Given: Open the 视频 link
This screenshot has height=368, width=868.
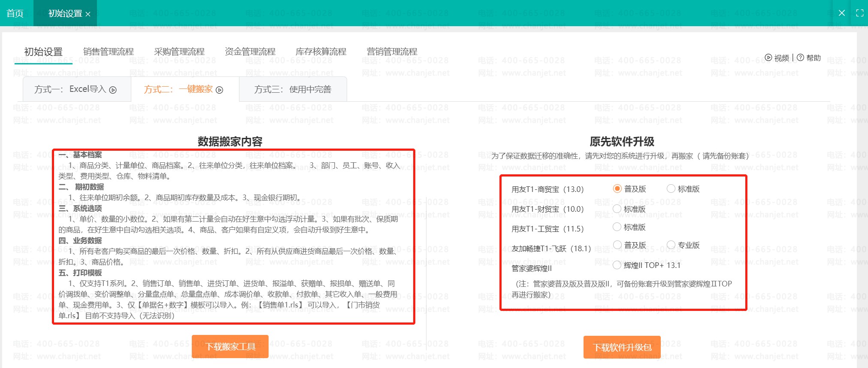Looking at the screenshot, I should tap(781, 58).
